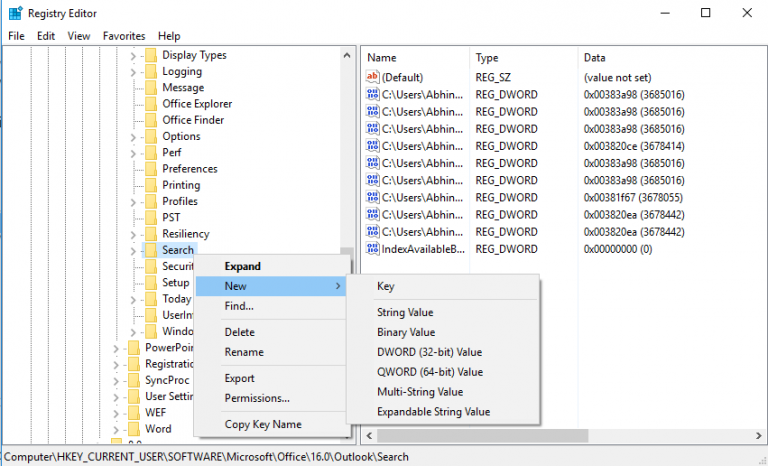Click the Display Types folder icon
This screenshot has height=466, width=768.
[x=151, y=55]
